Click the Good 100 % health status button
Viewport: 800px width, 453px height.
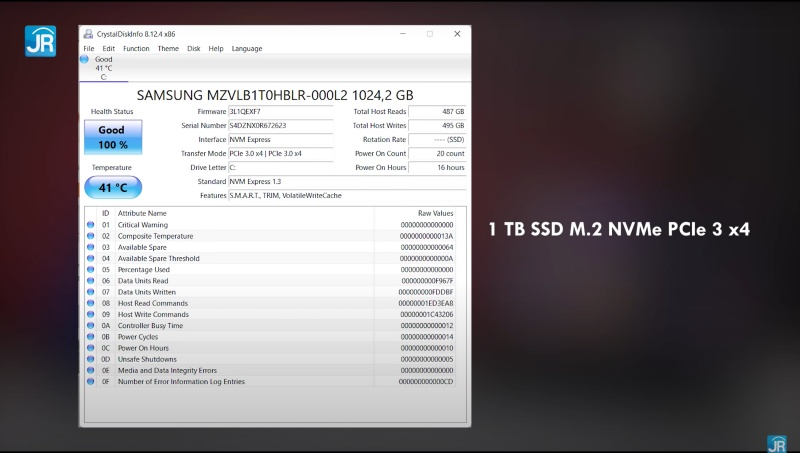(x=112, y=137)
